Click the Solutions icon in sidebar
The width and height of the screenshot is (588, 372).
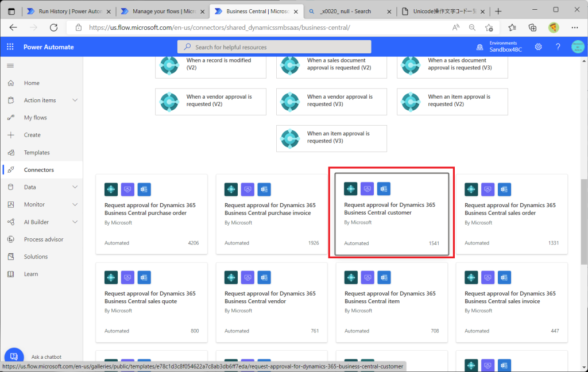pos(11,257)
